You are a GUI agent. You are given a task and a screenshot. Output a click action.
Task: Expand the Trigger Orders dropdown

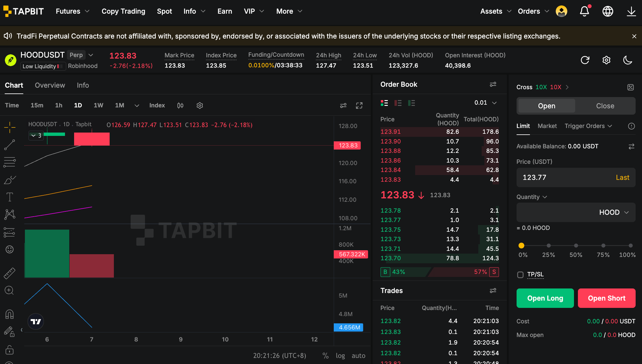tap(588, 126)
